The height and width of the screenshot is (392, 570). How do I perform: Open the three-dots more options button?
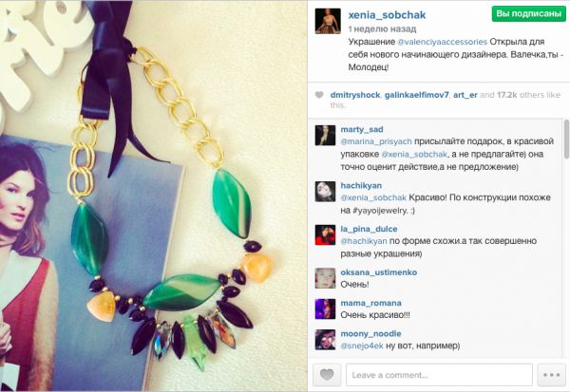[551, 375]
